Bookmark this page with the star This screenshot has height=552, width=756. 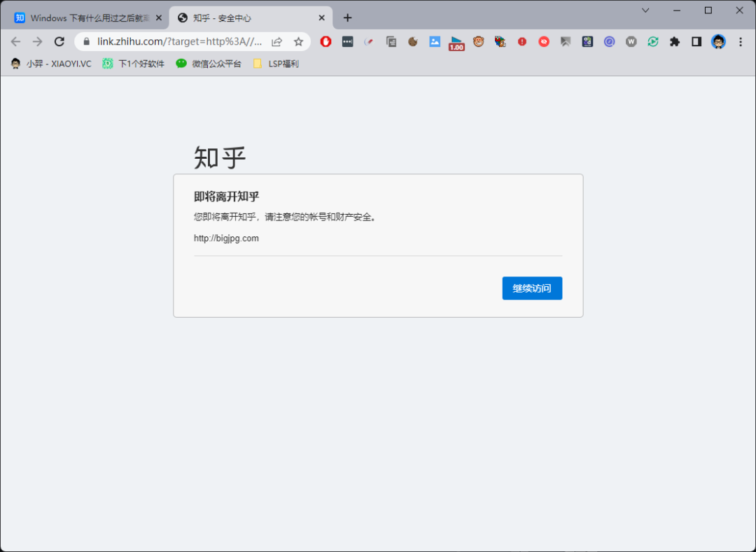[x=298, y=42]
